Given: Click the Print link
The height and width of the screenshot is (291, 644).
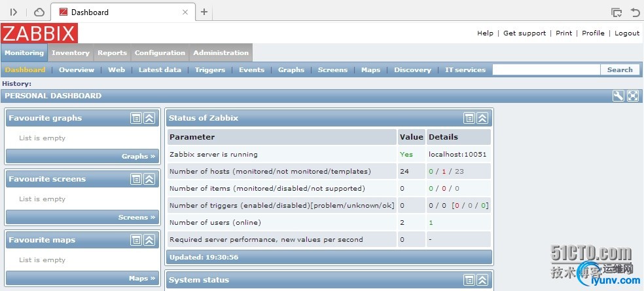Looking at the screenshot, I should pos(564,33).
